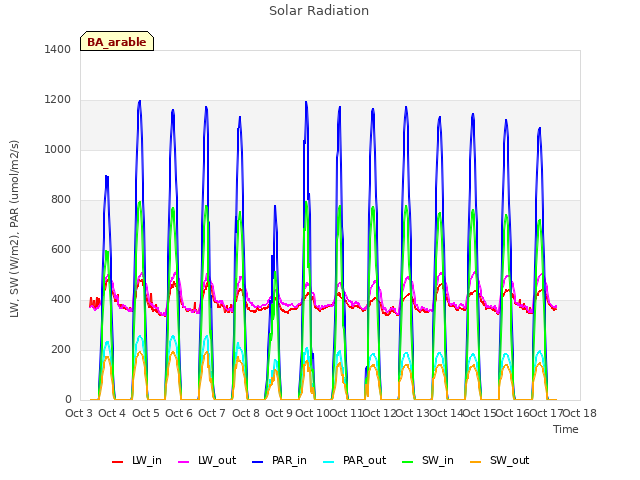Viewport: 640px width, 480px height.
Task: Toggle the PAR_out legend entry
Action: pos(355,460)
